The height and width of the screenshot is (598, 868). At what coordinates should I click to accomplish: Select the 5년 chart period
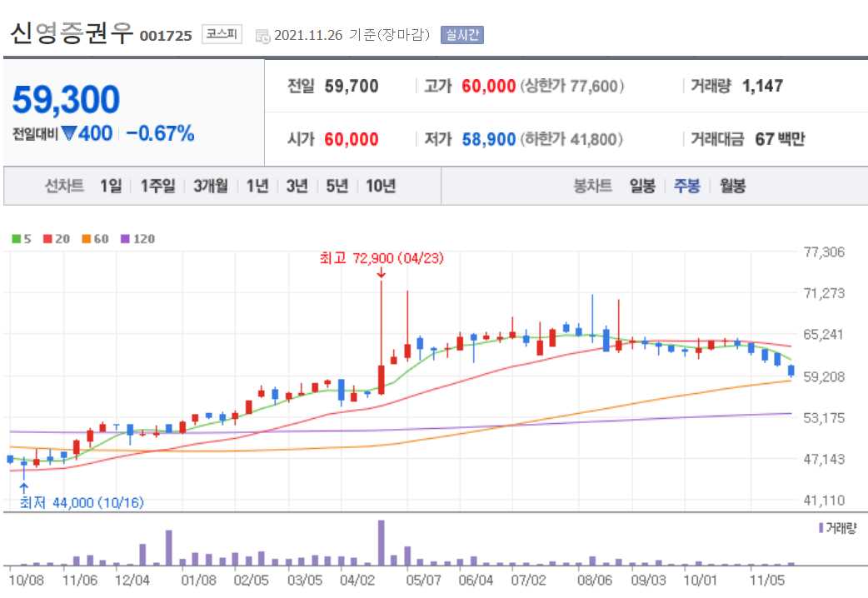pos(335,186)
